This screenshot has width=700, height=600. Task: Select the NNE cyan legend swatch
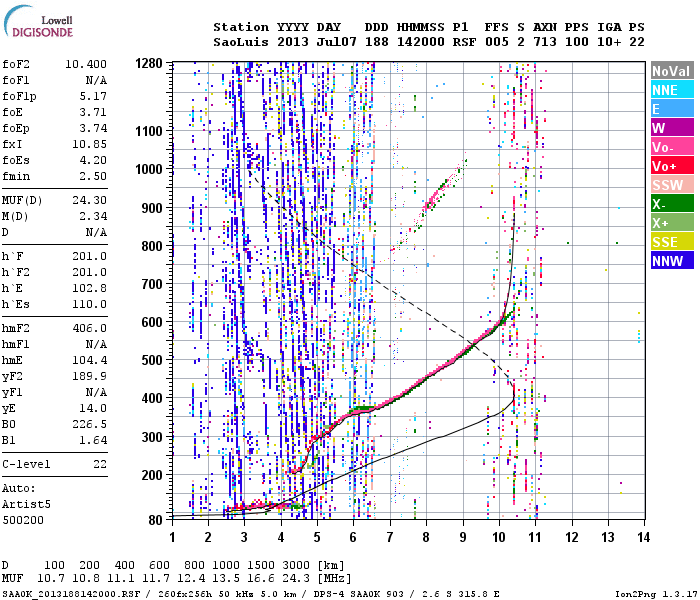pos(672,90)
